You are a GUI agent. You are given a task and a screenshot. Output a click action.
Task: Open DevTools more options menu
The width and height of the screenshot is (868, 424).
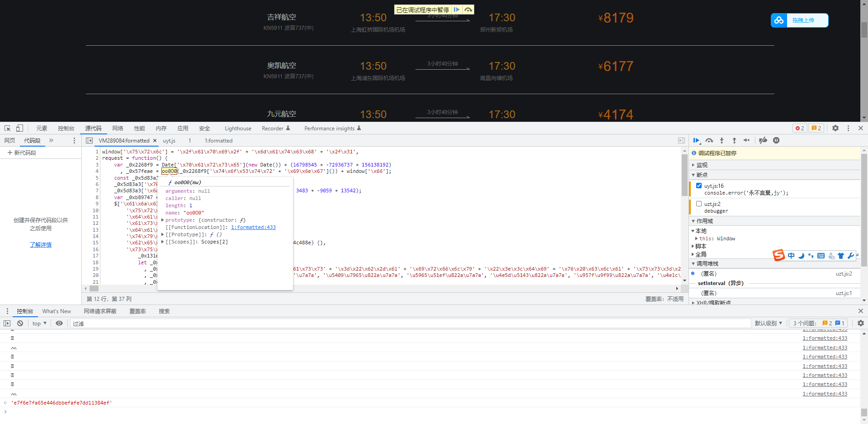pyautogui.click(x=848, y=129)
